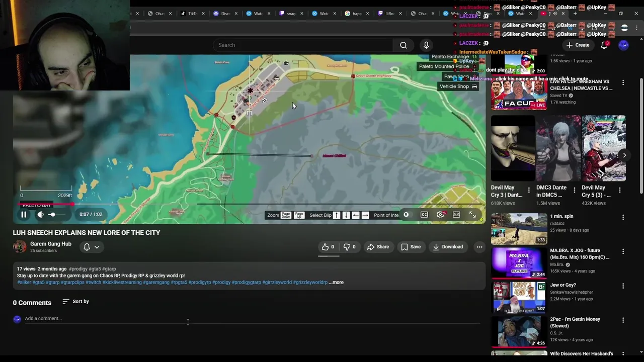Start voice search with microphone
This screenshot has height=362, width=644.
(x=426, y=45)
